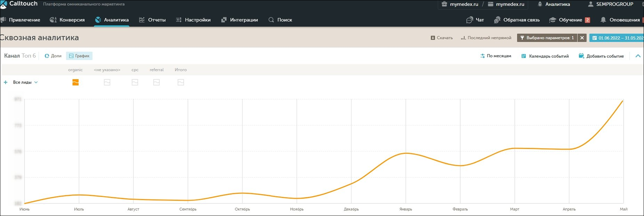Click the Оповещения bell icon
Image resolution: width=644 pixels, height=216 pixels.
pyautogui.click(x=603, y=20)
